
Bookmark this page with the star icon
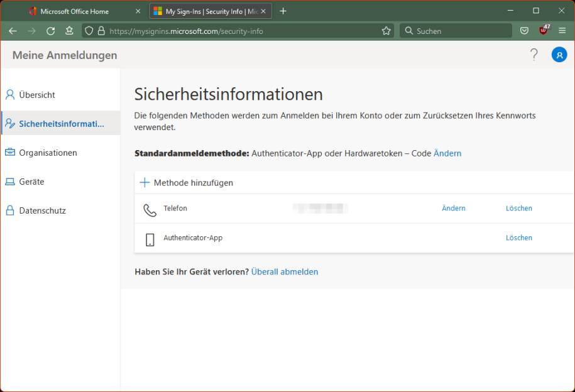386,31
